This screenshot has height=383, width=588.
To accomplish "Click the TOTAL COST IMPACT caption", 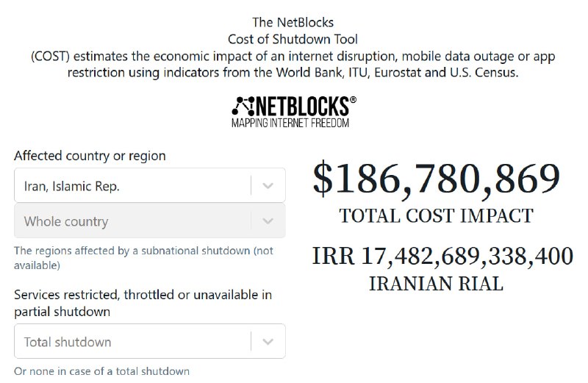I will (x=436, y=216).
